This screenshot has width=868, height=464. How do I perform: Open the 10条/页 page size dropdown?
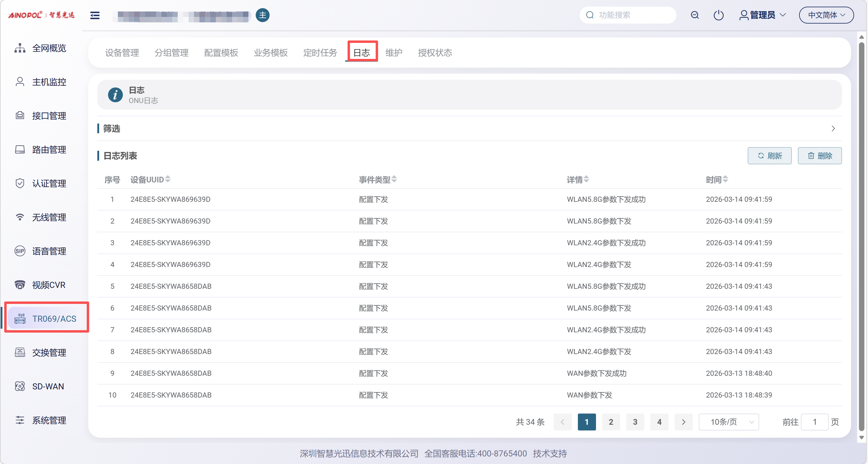(728, 422)
